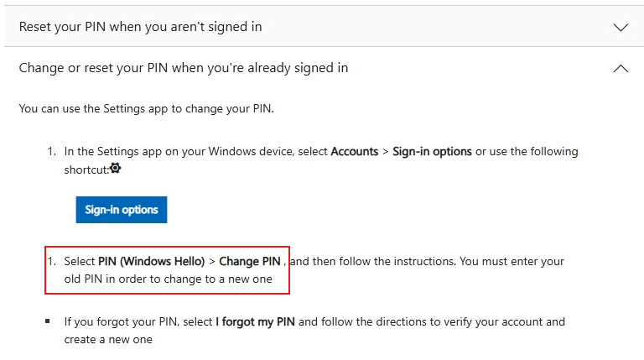
Task: Click the number before "In the Settings app"
Action: 51,152
